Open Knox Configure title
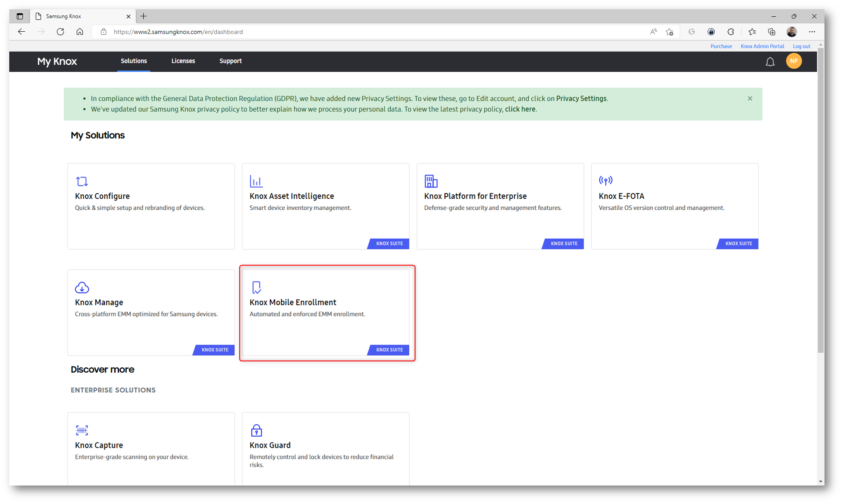This screenshot has width=843, height=504. coord(102,196)
